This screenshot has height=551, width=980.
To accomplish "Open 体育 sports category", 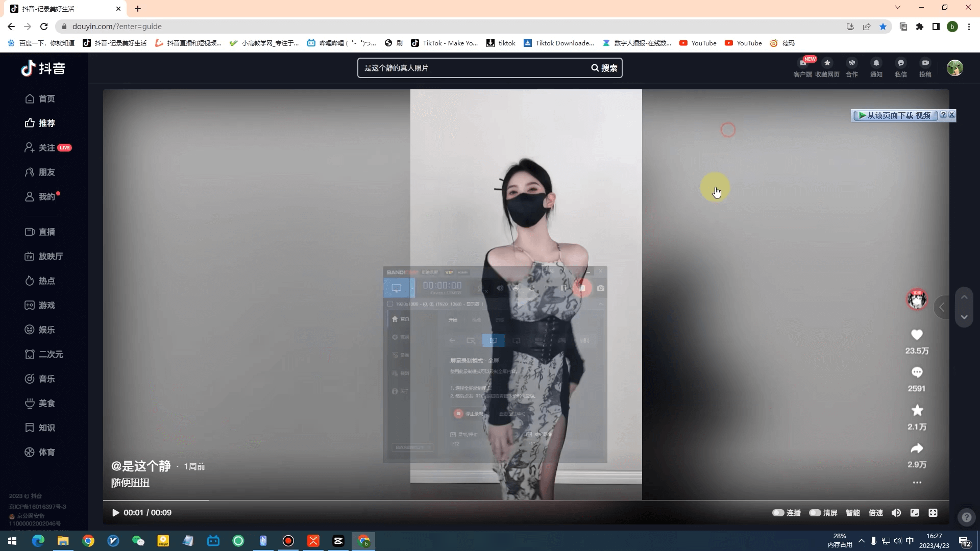I will pos(40,452).
